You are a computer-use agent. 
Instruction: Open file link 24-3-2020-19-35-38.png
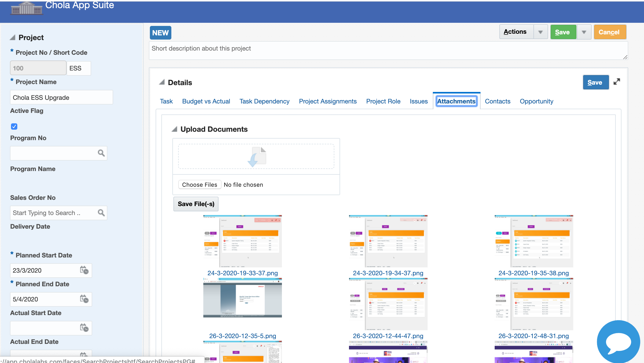(x=533, y=273)
